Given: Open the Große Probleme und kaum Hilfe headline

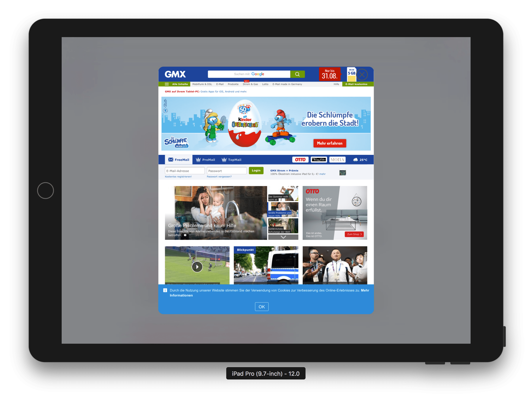Looking at the screenshot, I should [202, 226].
